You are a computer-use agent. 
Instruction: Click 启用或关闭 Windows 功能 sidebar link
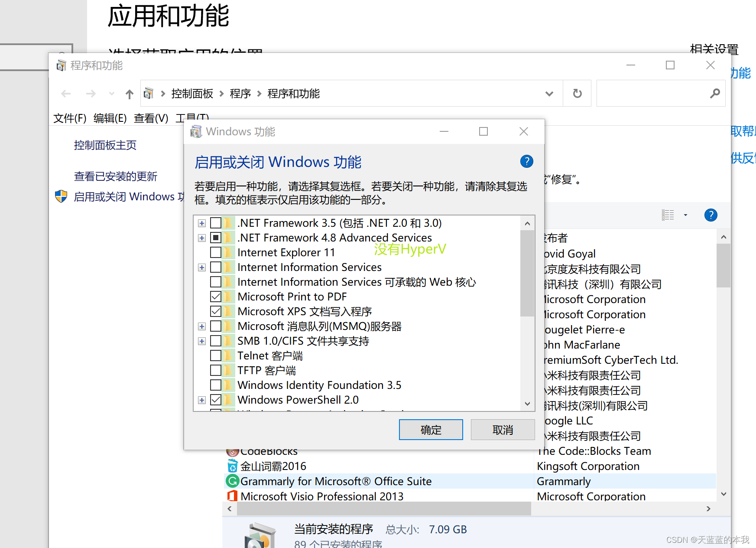click(129, 197)
